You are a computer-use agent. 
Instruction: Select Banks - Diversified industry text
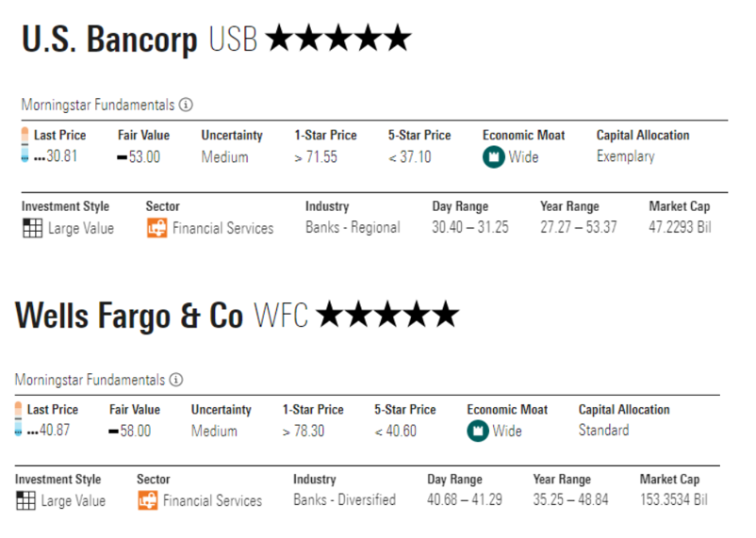pos(344,501)
